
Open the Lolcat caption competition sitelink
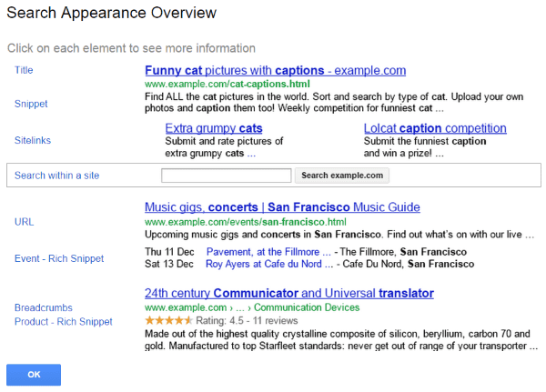coord(435,128)
